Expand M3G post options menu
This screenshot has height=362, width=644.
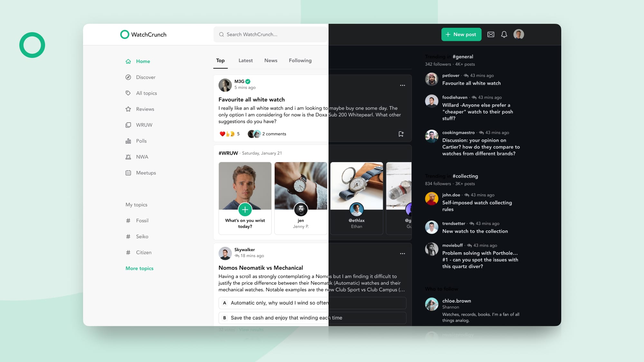point(402,85)
